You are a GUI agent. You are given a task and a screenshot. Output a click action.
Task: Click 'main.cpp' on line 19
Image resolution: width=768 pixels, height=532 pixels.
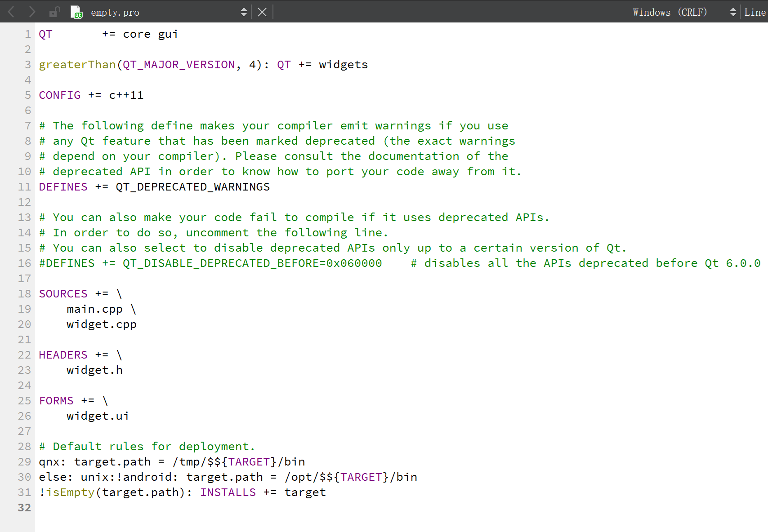point(95,309)
